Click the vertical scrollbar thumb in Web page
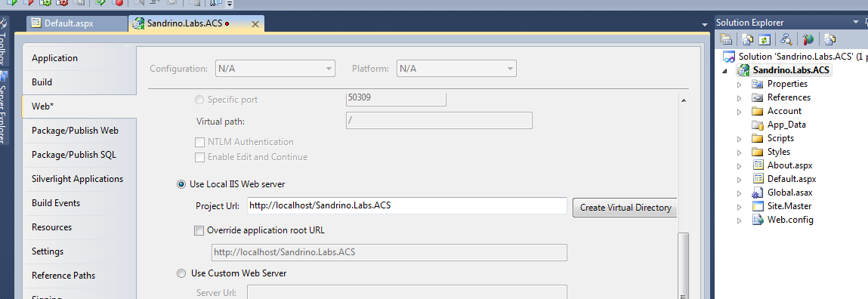The image size is (868, 299). (684, 266)
